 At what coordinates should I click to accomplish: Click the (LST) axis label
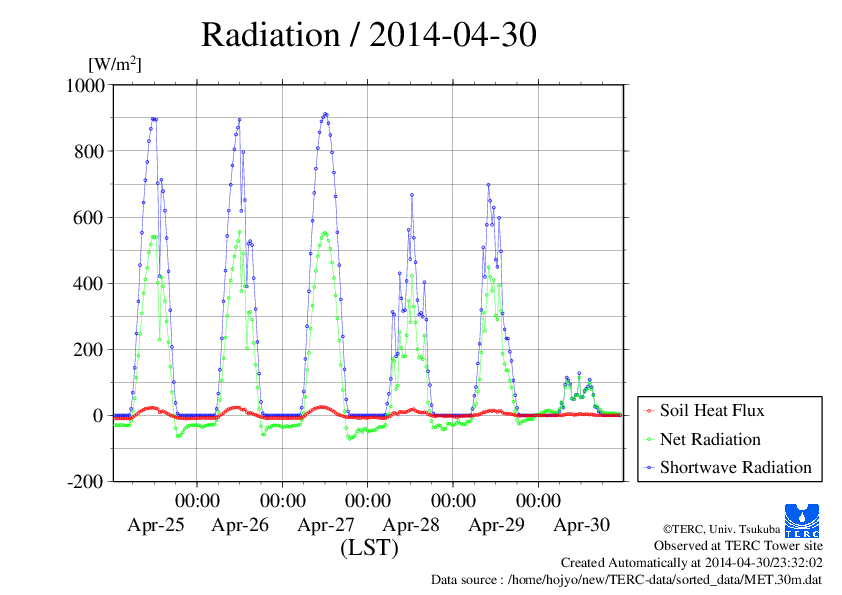[369, 548]
